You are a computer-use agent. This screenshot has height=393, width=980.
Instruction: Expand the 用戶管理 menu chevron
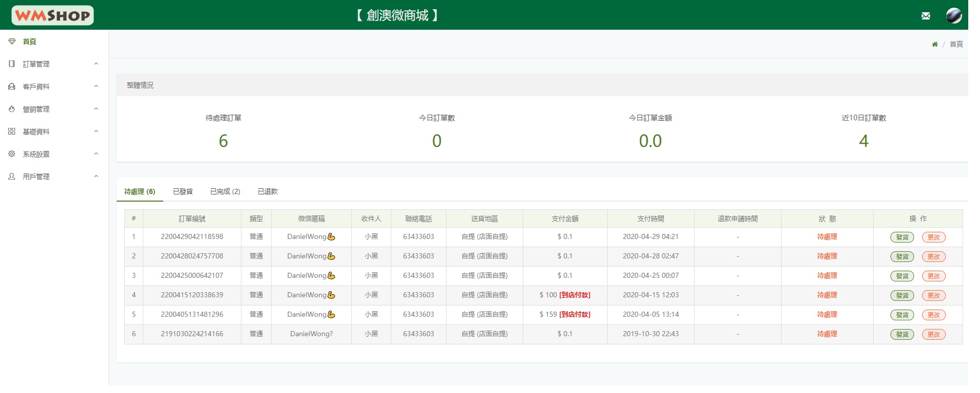pos(96,177)
